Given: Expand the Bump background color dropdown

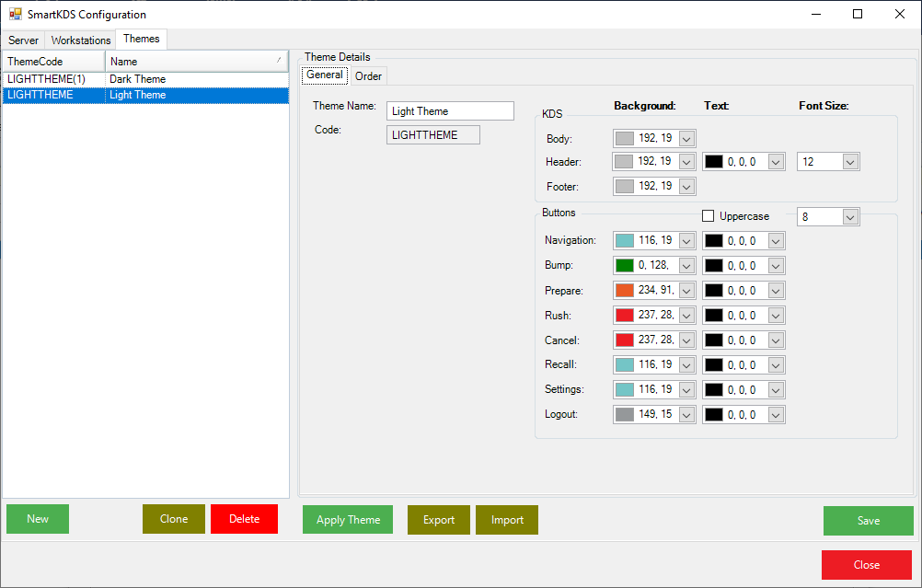Looking at the screenshot, I should click(686, 266).
